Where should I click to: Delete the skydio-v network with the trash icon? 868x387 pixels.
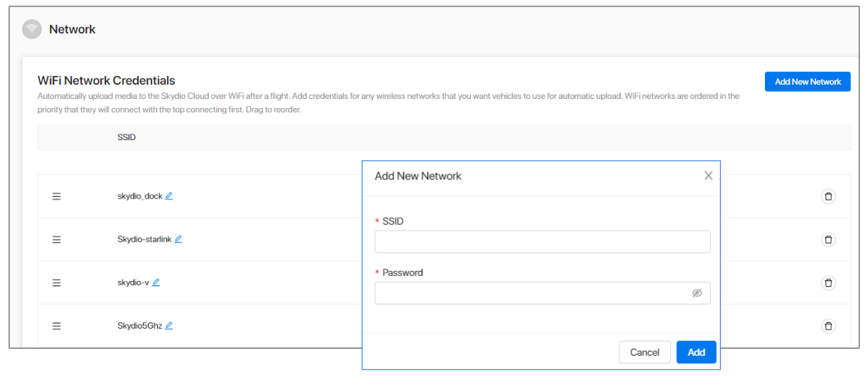[828, 282]
